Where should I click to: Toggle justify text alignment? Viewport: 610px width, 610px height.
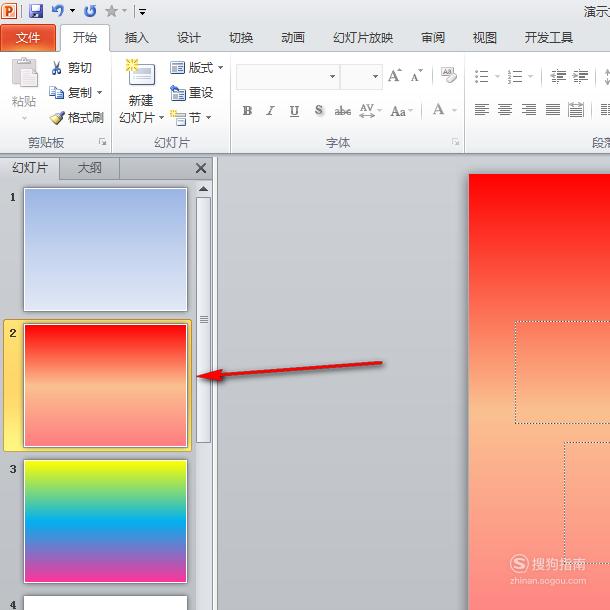(552, 110)
